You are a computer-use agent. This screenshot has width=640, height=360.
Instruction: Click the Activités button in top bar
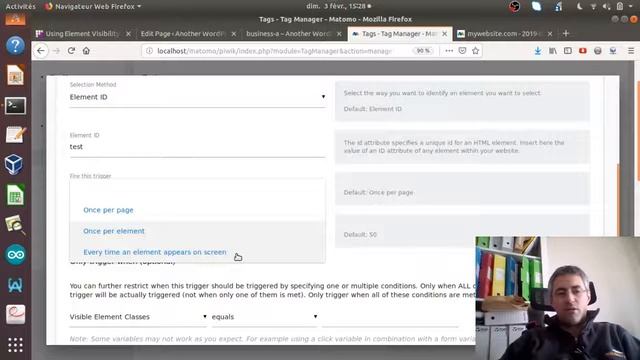click(20, 7)
